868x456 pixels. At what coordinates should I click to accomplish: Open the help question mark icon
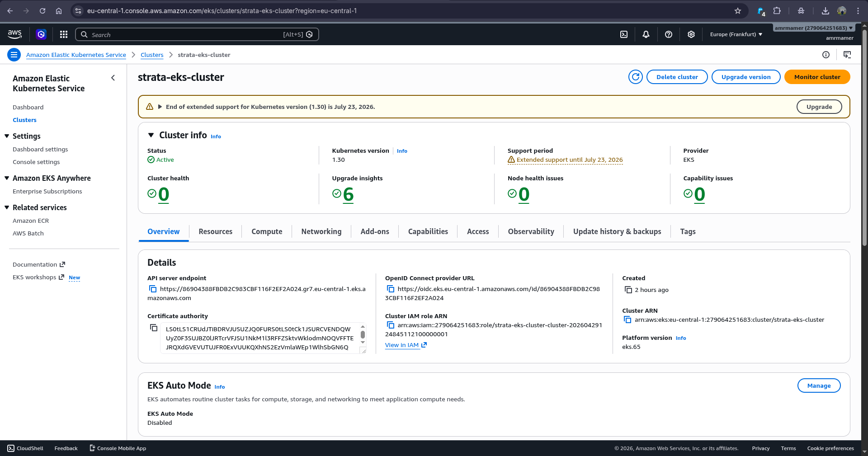pos(669,34)
